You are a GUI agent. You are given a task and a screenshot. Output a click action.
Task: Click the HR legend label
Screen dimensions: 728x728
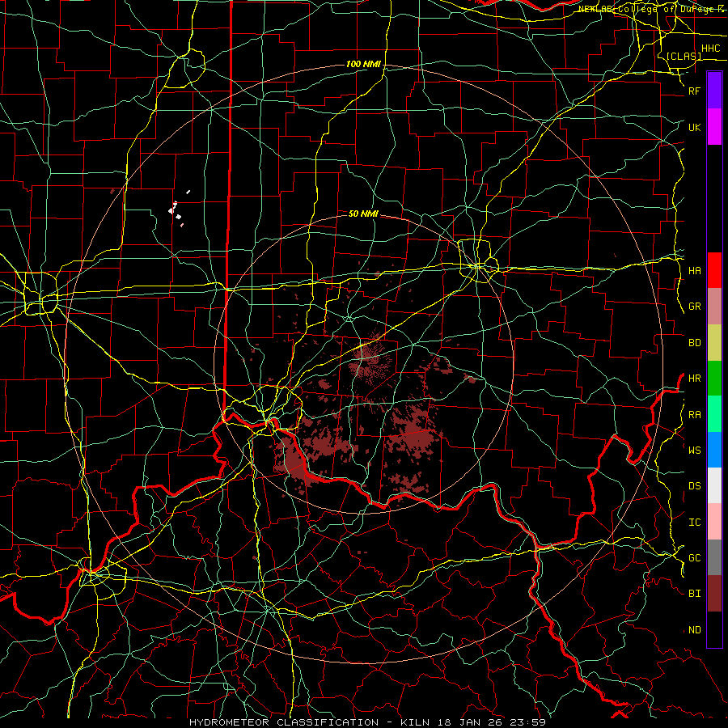click(695, 379)
